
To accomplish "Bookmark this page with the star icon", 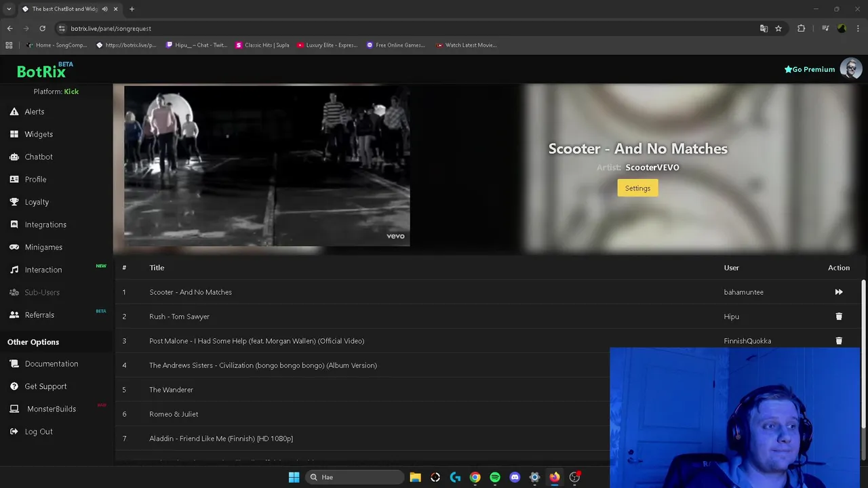I will tap(778, 28).
